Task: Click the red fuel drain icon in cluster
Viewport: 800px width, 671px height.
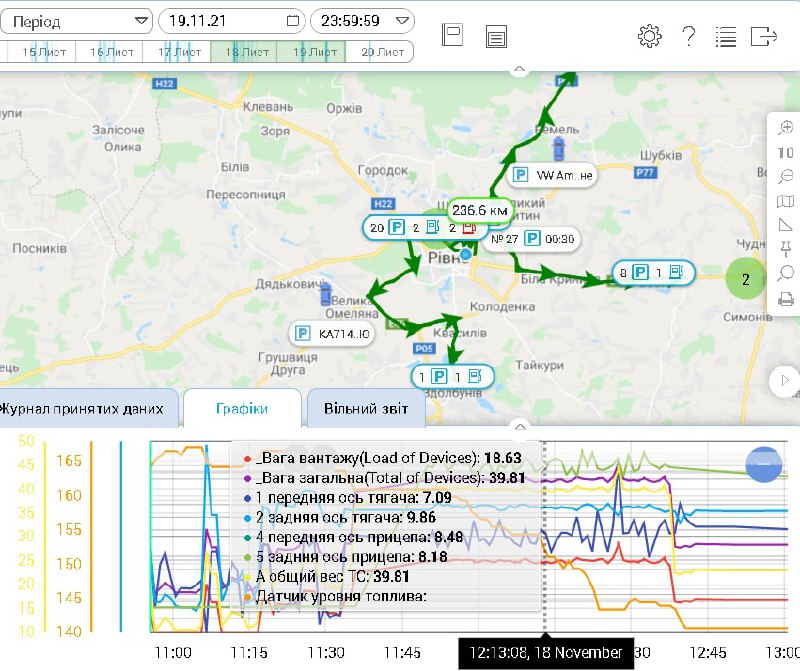Action: click(469, 228)
